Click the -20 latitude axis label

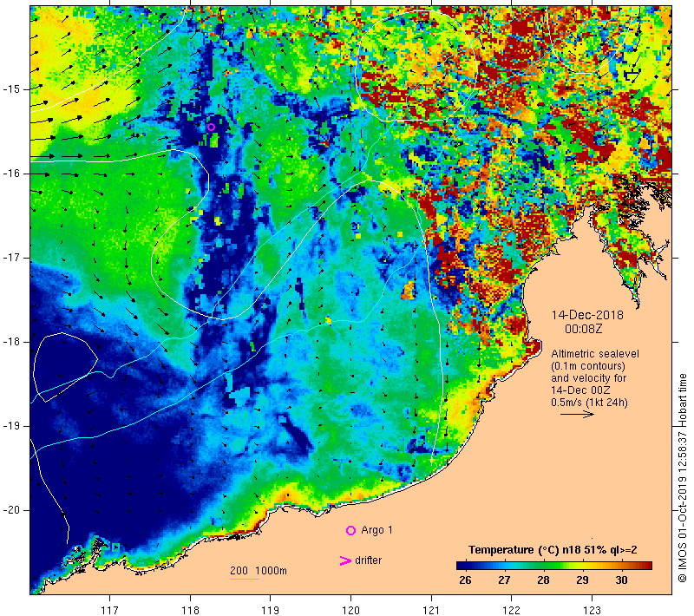pos(10,510)
